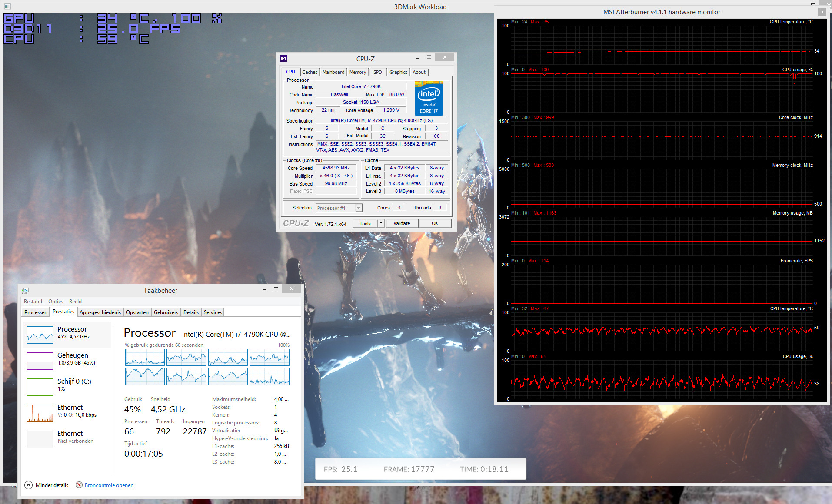Click the CPU-Z application icon in title bar

[284, 59]
